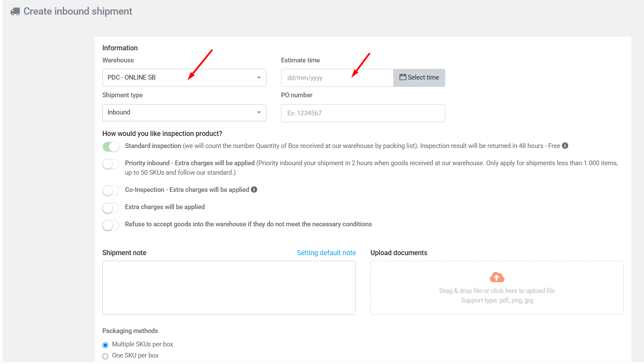Disable the Standard inspection toggle
This screenshot has width=644, height=364.
pos(111,147)
